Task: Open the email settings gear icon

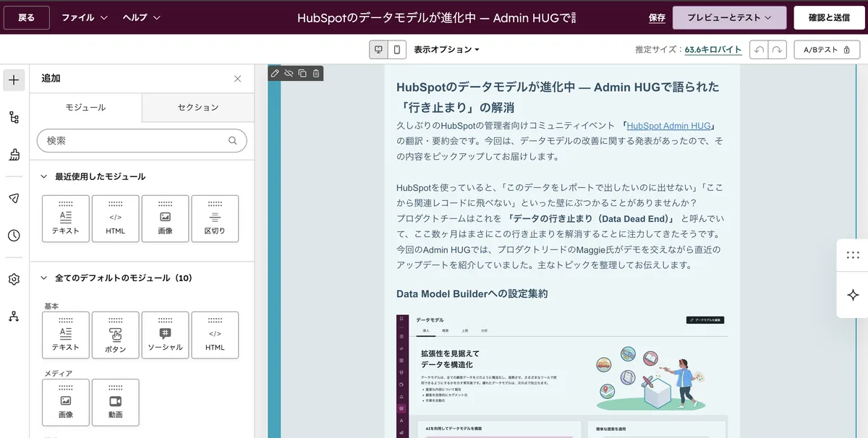Action: [13, 279]
